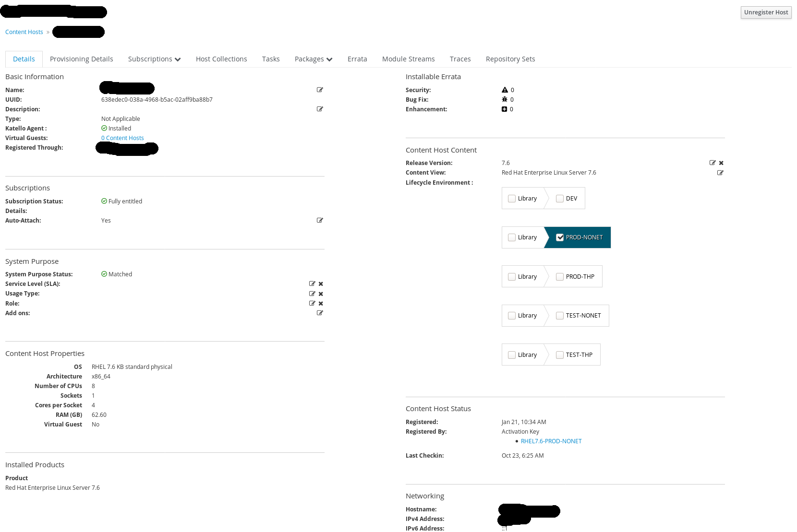Check the TEST-THP lifecycle environment
797x532 pixels.
pos(560,355)
